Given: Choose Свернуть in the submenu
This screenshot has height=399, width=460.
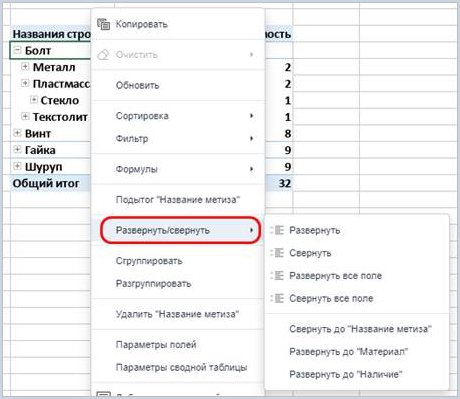Looking at the screenshot, I should [x=357, y=253].
